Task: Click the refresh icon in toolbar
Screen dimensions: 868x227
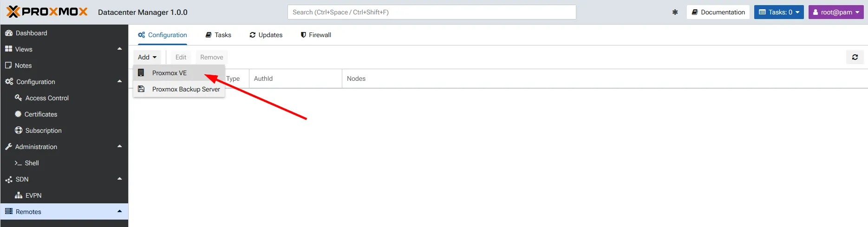Action: [x=855, y=57]
